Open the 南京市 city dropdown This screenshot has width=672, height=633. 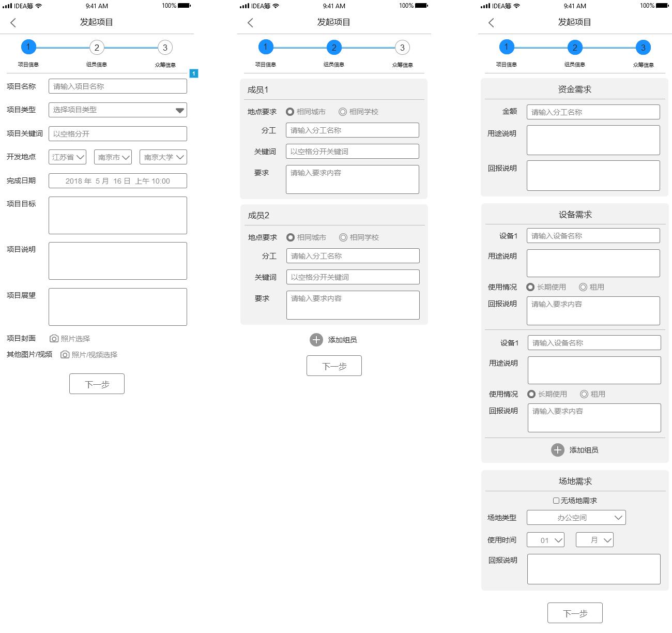[x=113, y=157]
